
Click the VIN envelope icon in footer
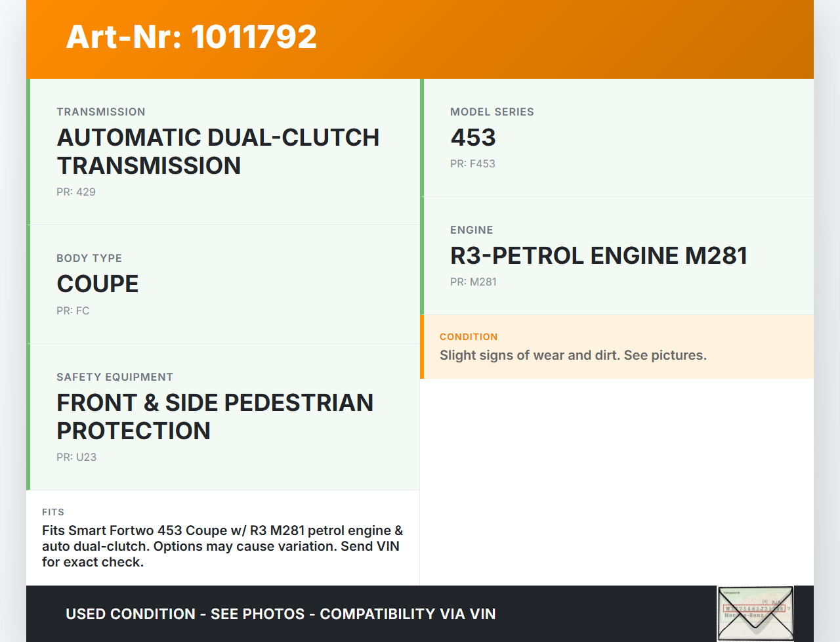click(x=755, y=613)
